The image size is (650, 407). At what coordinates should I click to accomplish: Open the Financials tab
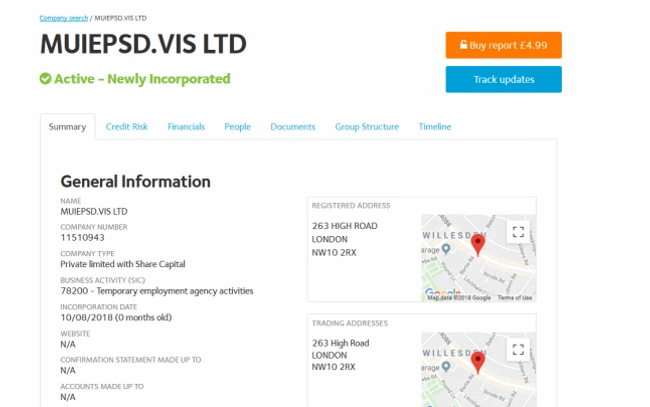point(186,127)
